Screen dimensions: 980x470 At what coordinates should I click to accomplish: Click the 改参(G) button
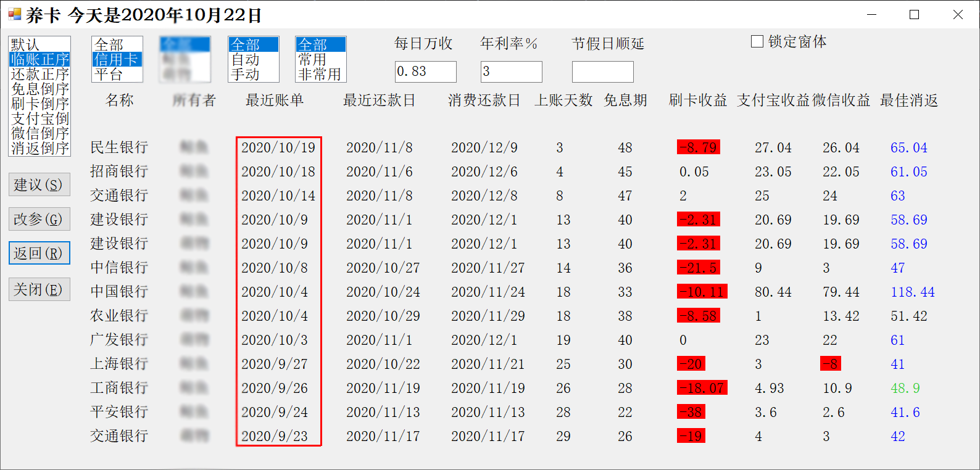39,219
